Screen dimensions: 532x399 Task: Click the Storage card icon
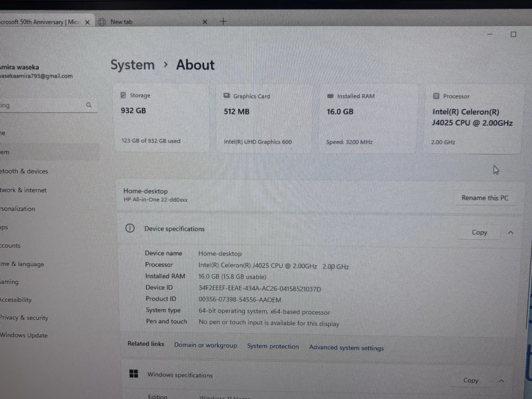[123, 95]
